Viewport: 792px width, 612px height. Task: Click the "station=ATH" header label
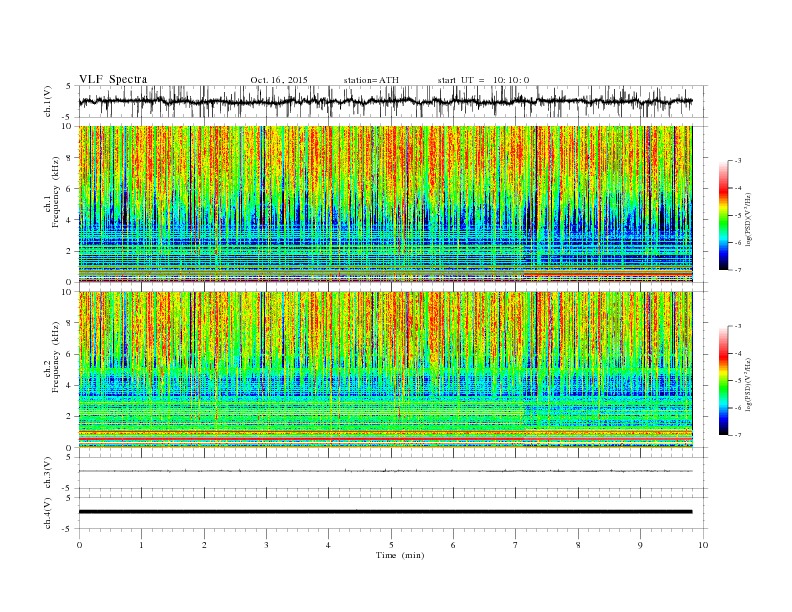371,80
